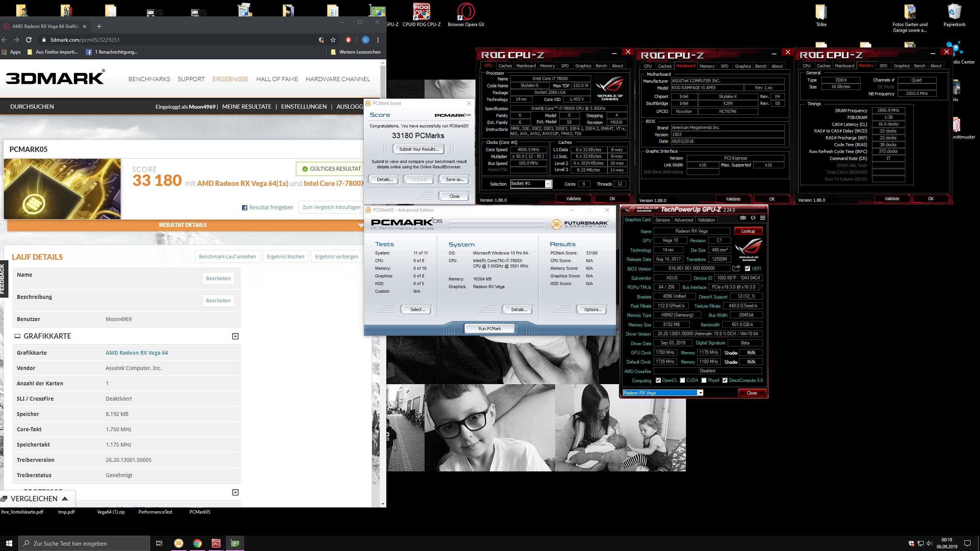Open the Caches tab in first CPU-Z window

click(505, 66)
